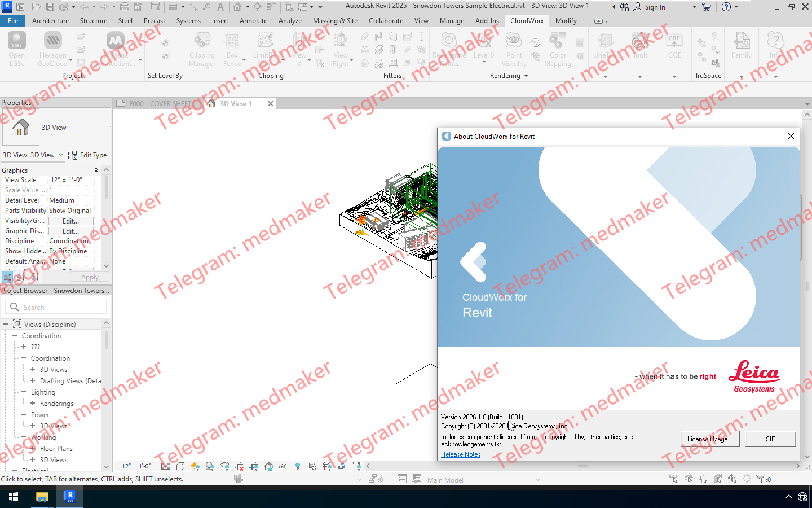Click the Reveal Hidden Elements lightbulb icon

click(x=298, y=466)
